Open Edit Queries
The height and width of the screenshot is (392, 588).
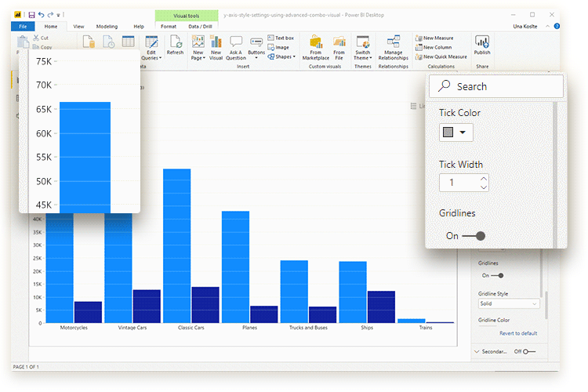151,48
